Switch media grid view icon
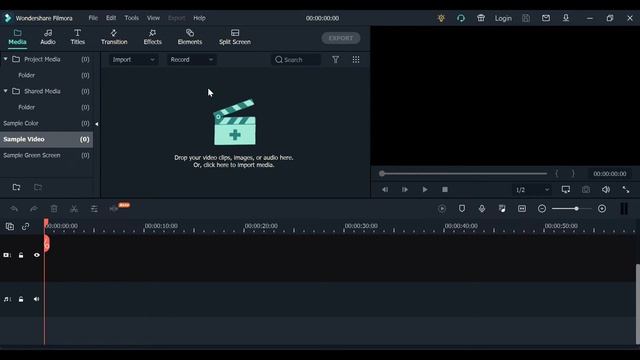Screen dimensions: 640x360 pyautogui.click(x=356, y=60)
